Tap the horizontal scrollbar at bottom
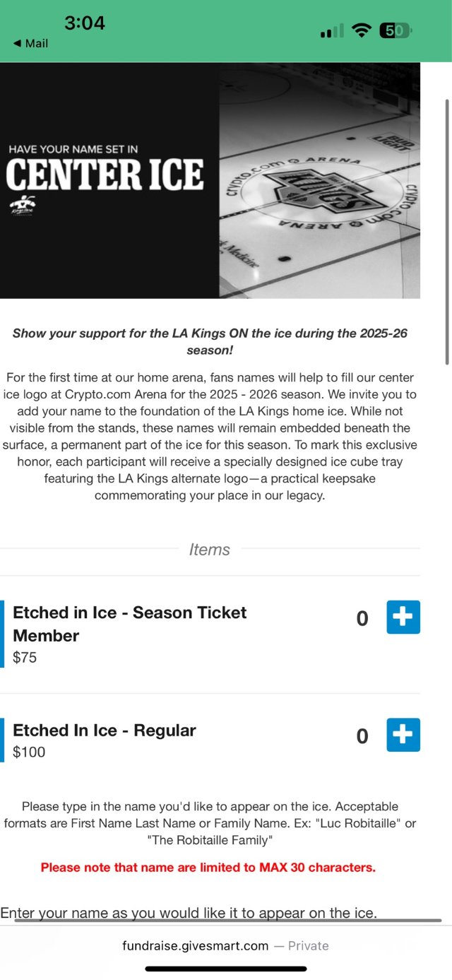452x980 pixels. point(226,921)
